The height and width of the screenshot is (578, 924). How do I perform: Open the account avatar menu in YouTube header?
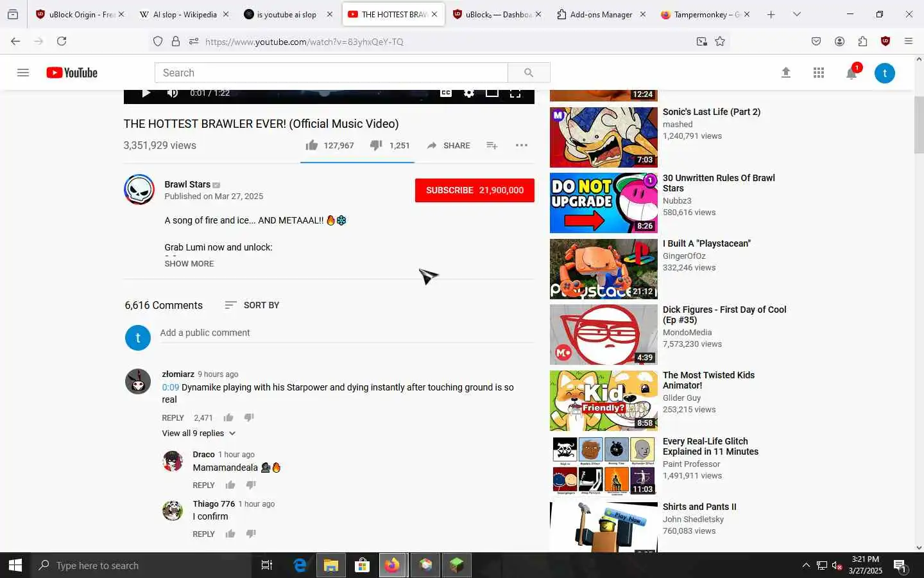coord(885,73)
